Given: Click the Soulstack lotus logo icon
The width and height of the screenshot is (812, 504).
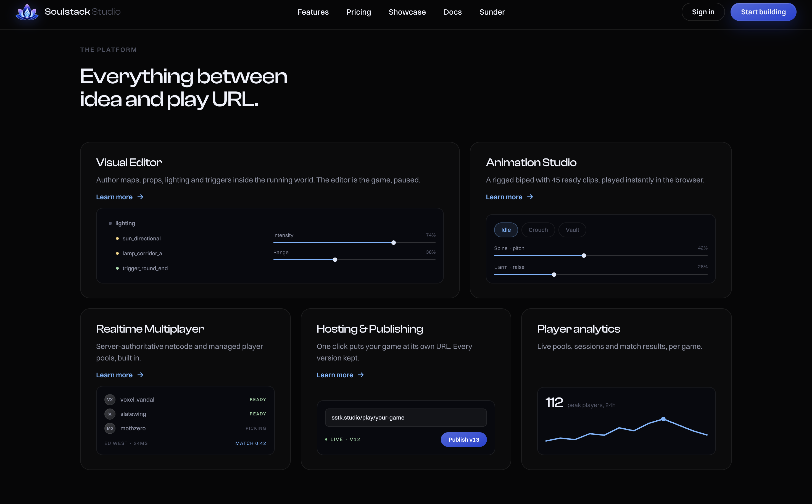Looking at the screenshot, I should tap(27, 12).
